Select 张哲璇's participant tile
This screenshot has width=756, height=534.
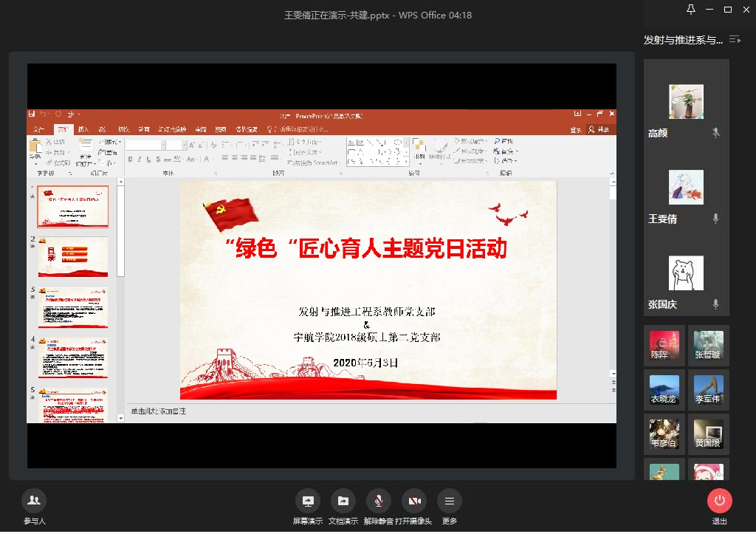[x=708, y=346]
